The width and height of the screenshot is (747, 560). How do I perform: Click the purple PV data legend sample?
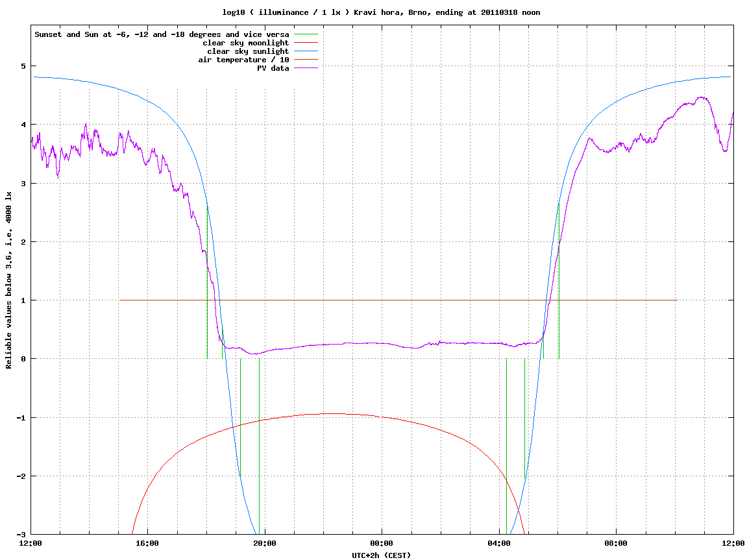click(306, 69)
